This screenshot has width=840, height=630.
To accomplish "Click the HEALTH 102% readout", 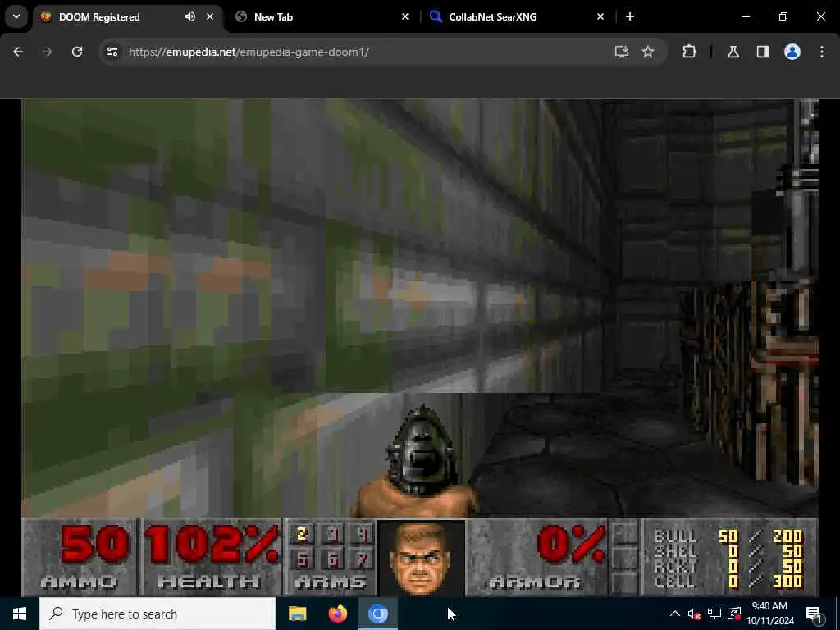I will [211, 557].
